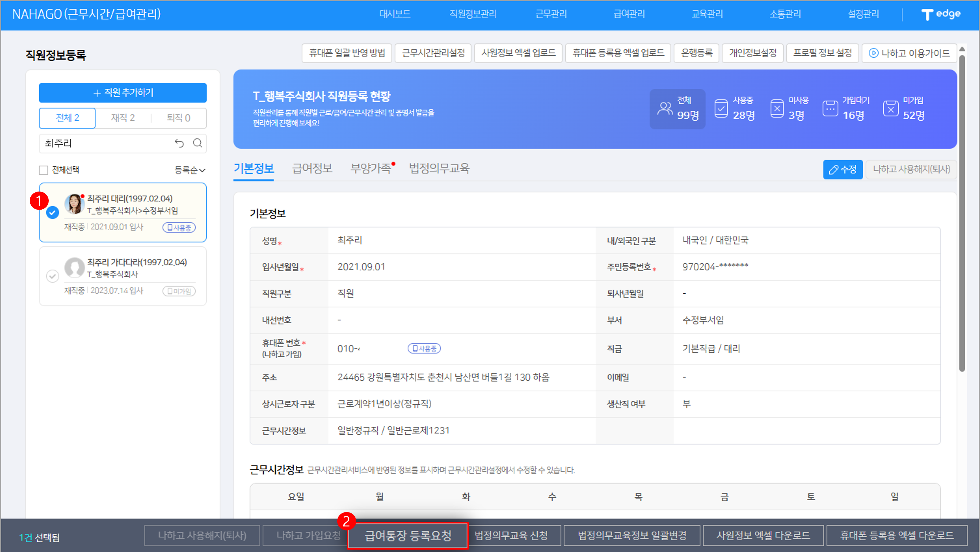The width and height of the screenshot is (980, 552).
Task: Switch to the 법정의무교육 tab
Action: pyautogui.click(x=439, y=168)
